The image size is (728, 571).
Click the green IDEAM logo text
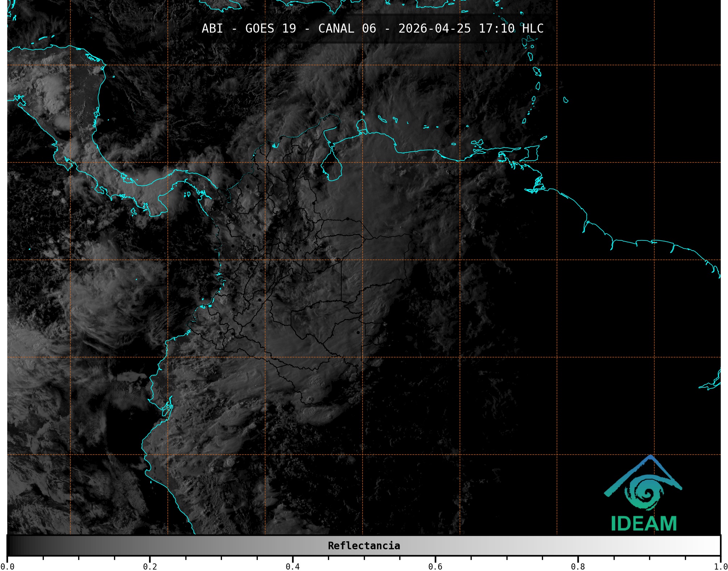[x=644, y=524]
